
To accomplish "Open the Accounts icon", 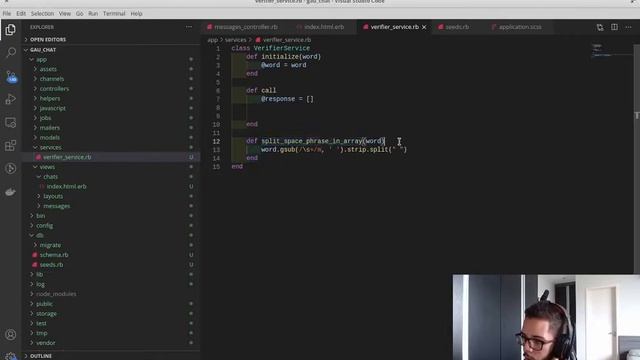I will coord(11,335).
